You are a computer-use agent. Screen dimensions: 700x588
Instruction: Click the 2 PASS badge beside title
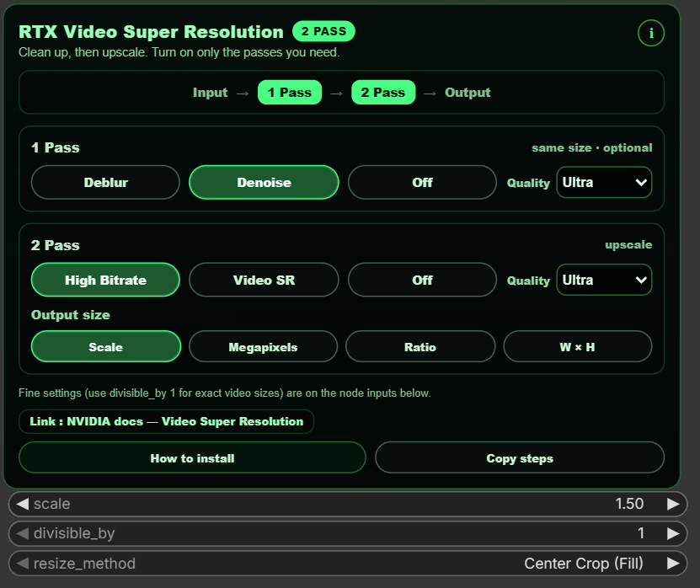coord(323,31)
